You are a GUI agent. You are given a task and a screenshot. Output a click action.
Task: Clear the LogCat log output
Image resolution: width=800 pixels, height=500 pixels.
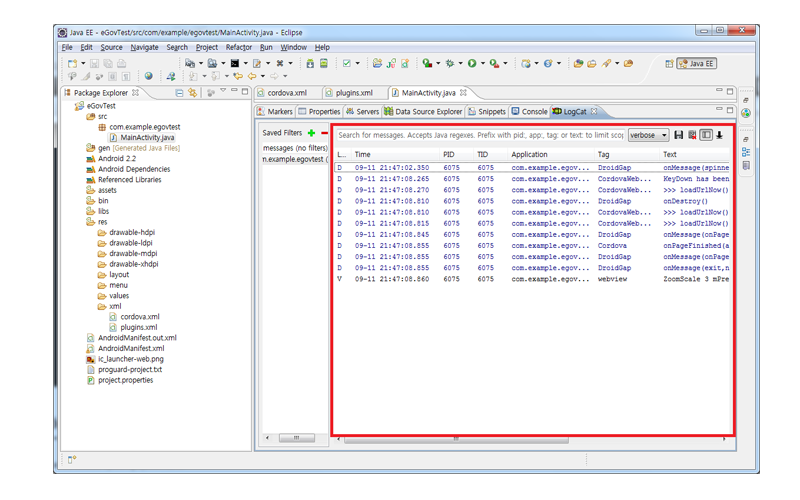[692, 135]
